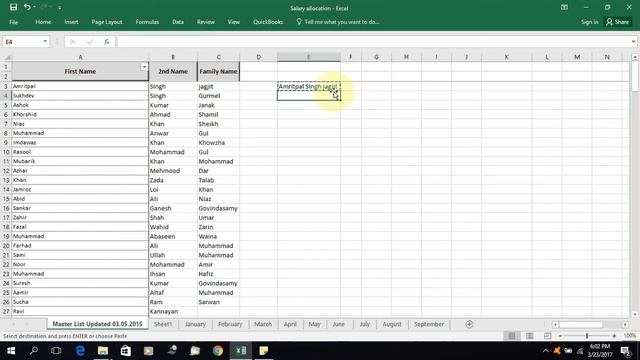Click the Name Box showing E4
The image size is (640, 360).
22,42
